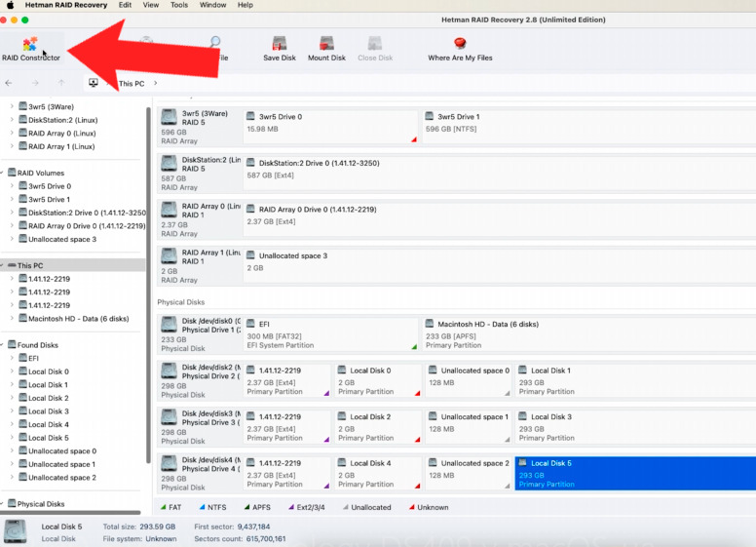Screen dimensions: 756x547
Task: Click the Physical Disks section heading
Action: tap(181, 302)
